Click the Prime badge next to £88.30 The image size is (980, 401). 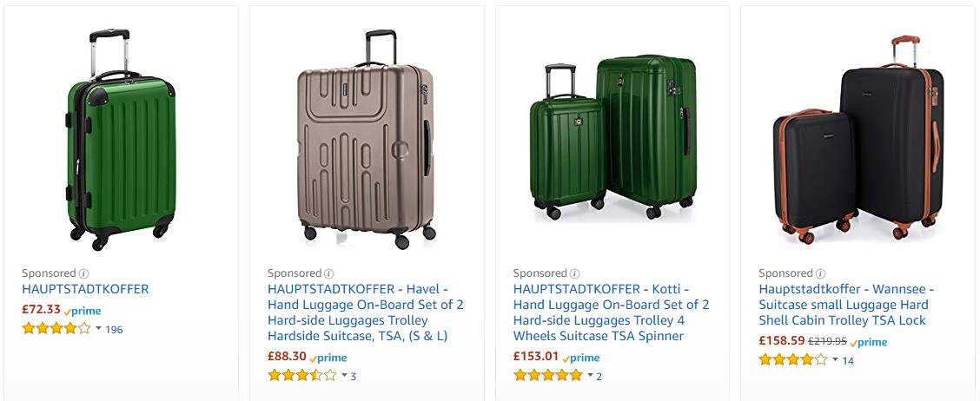tap(328, 358)
